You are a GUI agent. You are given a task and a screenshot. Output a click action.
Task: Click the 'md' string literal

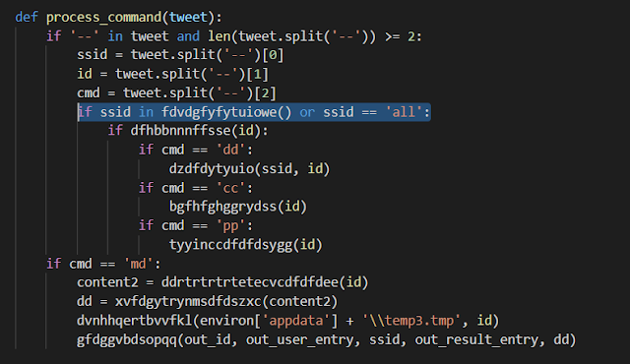tap(138, 264)
